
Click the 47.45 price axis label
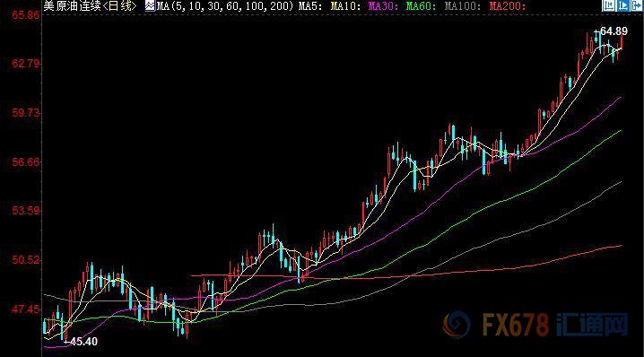[x=26, y=309]
